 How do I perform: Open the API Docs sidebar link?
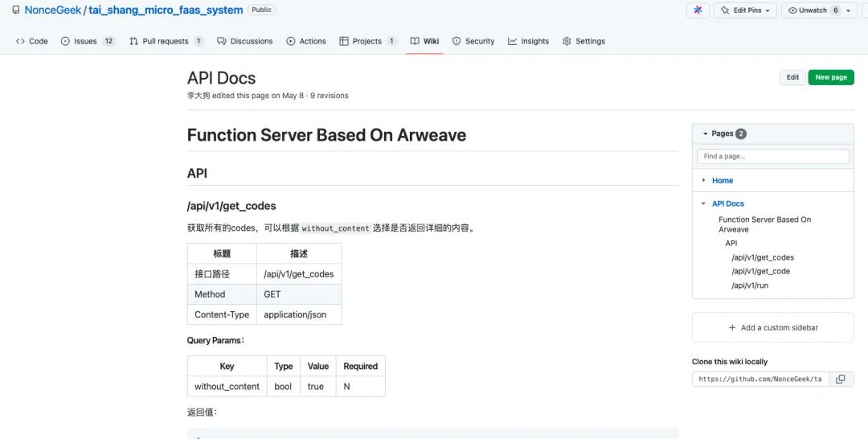[728, 203]
